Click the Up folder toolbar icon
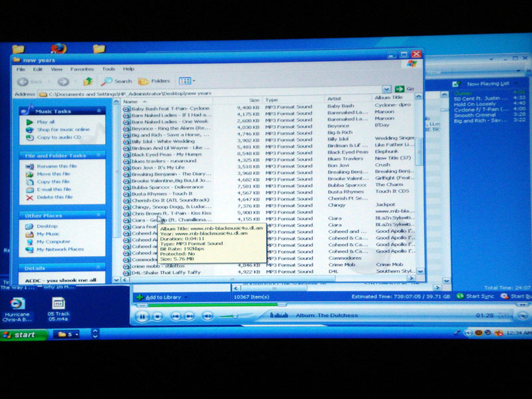This screenshot has width=532, height=399. point(87,81)
